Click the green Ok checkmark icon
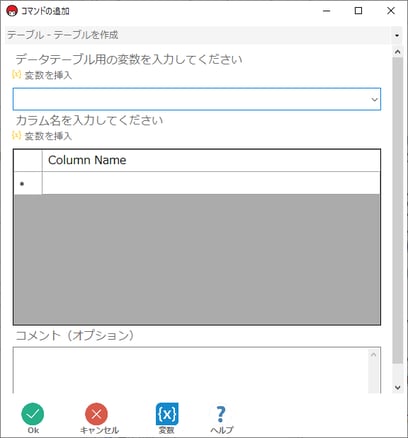The width and height of the screenshot is (408, 438). [x=33, y=414]
